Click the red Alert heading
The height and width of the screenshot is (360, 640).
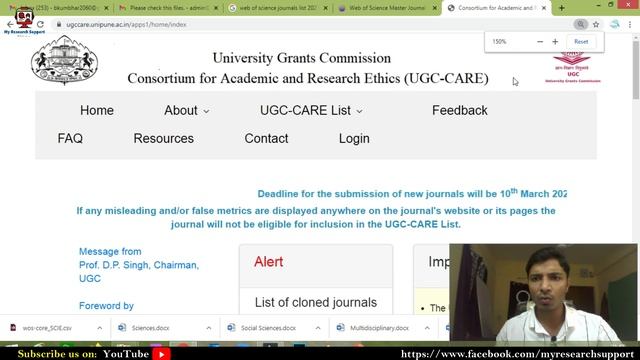pyautogui.click(x=268, y=262)
